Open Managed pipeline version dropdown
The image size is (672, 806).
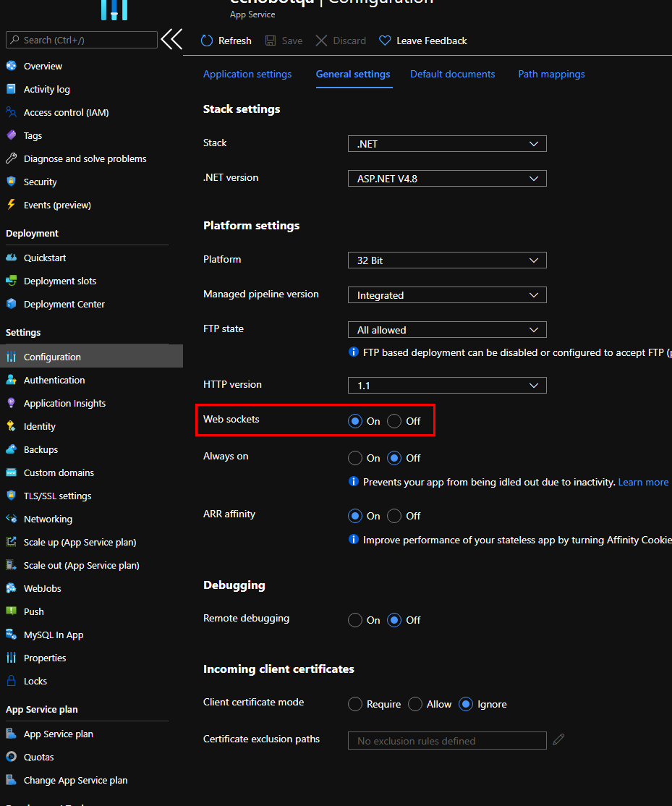447,295
